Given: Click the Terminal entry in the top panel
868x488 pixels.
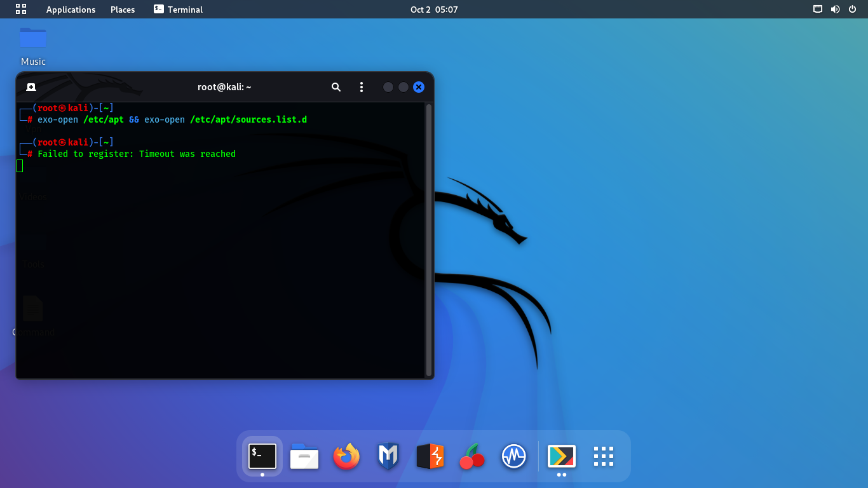Looking at the screenshot, I should tap(177, 9).
